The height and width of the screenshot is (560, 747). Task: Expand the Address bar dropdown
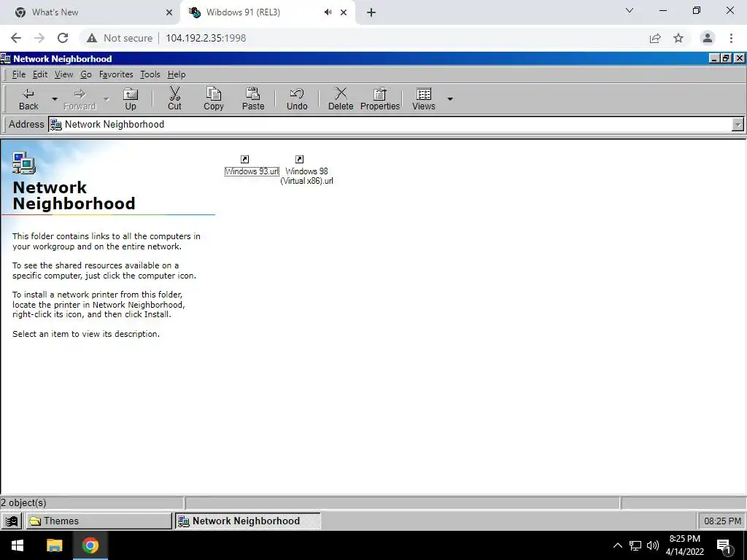click(x=738, y=124)
